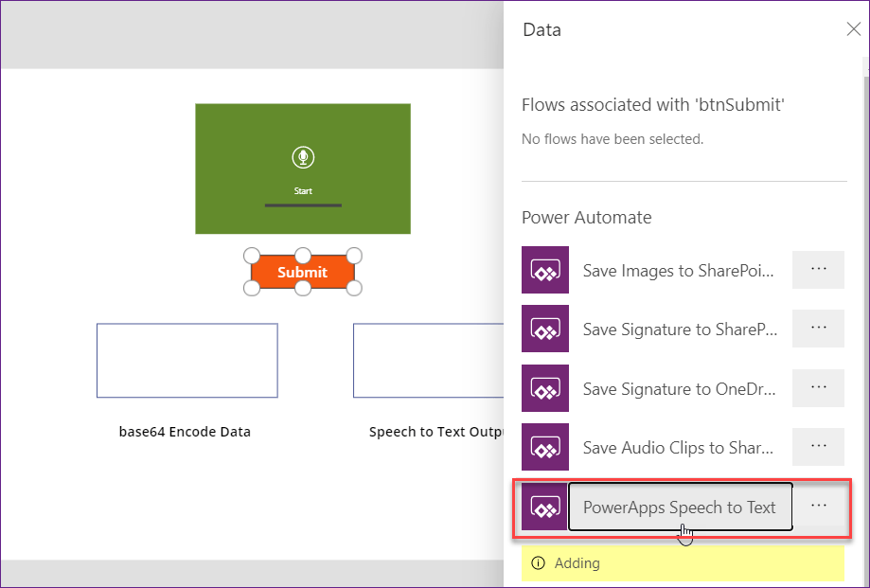Click the flow icon for Save Signature to SharePoint
This screenshot has height=588, width=870.
pos(544,329)
